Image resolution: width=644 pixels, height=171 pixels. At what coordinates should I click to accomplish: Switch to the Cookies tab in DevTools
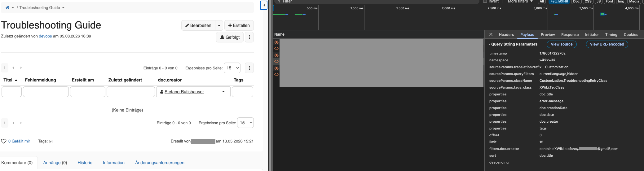click(631, 35)
